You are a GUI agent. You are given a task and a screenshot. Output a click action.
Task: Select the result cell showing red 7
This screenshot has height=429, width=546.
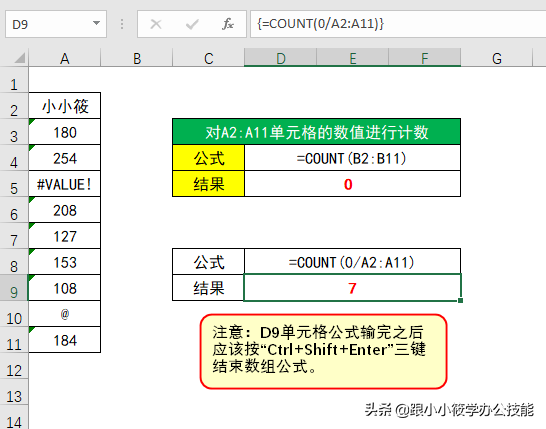(x=352, y=288)
